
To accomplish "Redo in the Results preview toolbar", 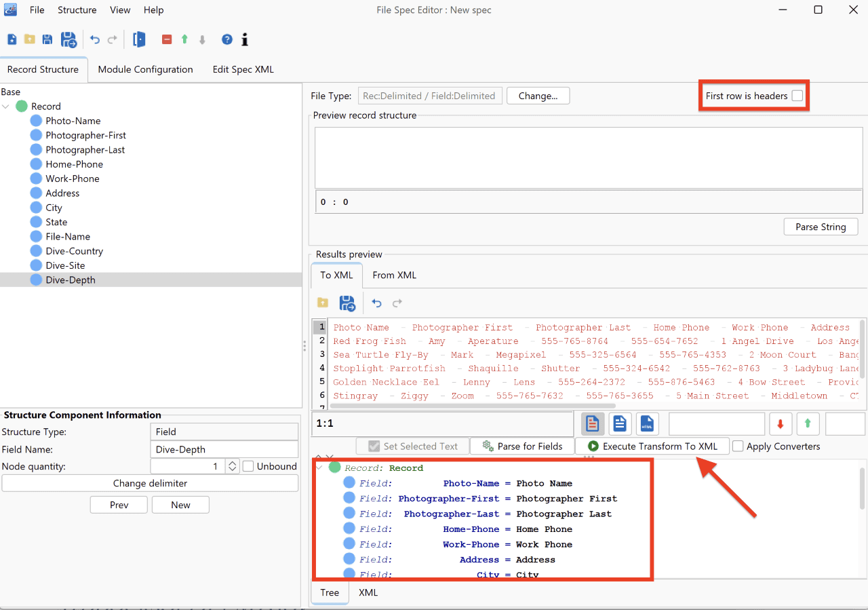I will pos(397,303).
